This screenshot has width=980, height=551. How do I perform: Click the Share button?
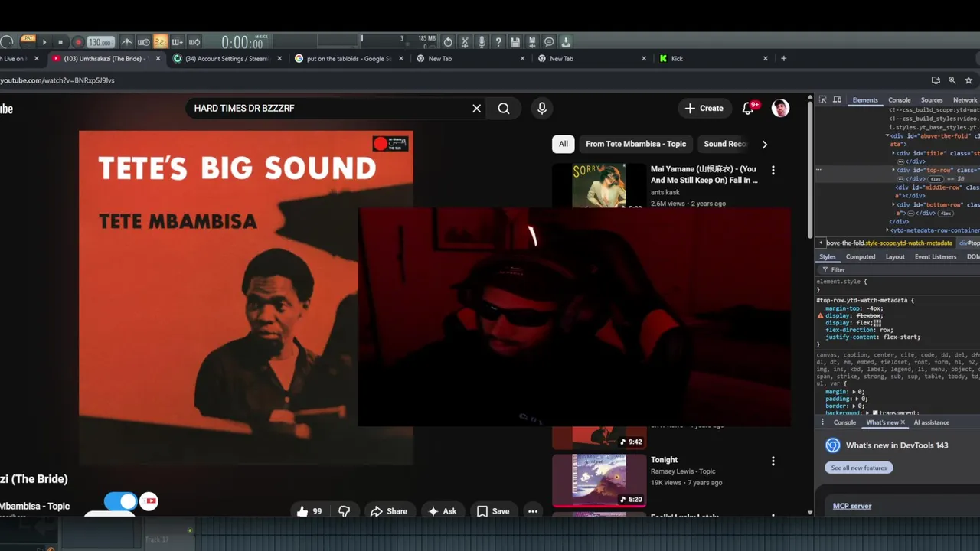pyautogui.click(x=389, y=511)
